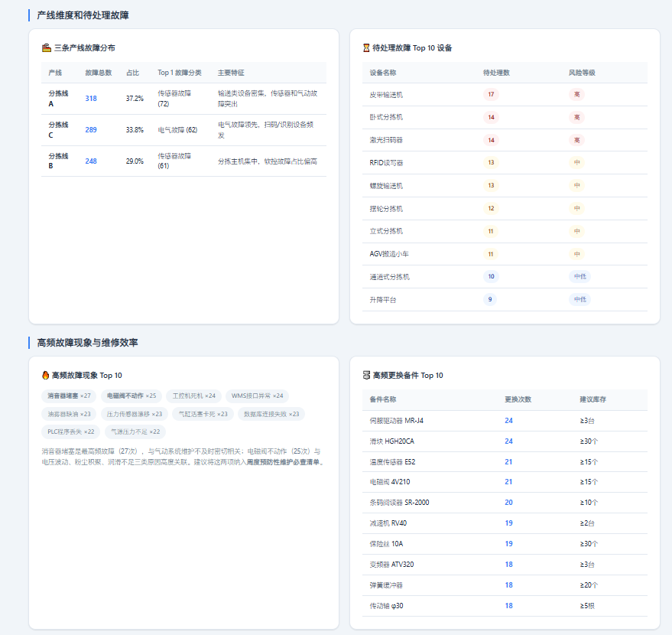Click the 弹簧缓冲器 spare part name
672x635 pixels.
tap(386, 585)
